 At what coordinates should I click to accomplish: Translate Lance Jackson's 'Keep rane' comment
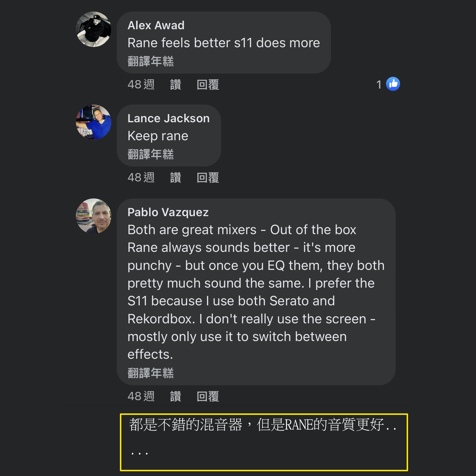pos(151,154)
